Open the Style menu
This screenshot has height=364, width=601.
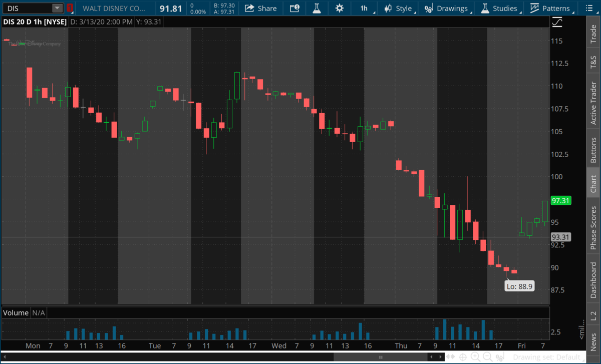point(398,8)
